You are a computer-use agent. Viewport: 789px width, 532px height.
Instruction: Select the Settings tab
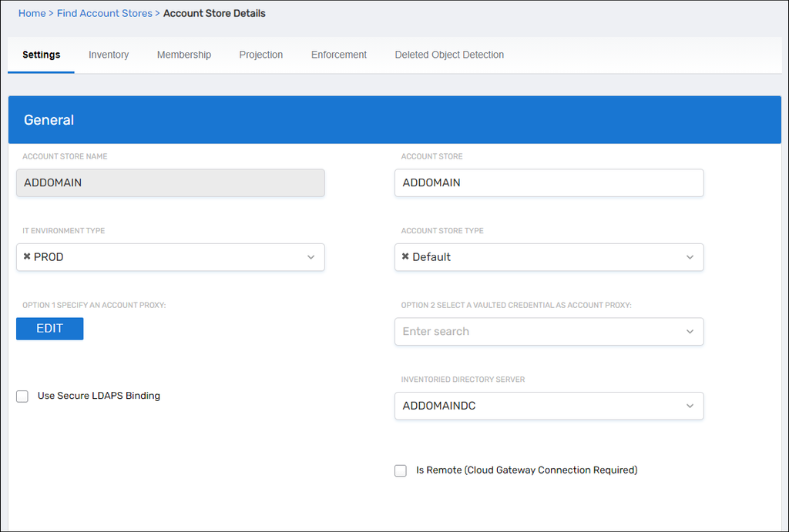pyautogui.click(x=42, y=55)
